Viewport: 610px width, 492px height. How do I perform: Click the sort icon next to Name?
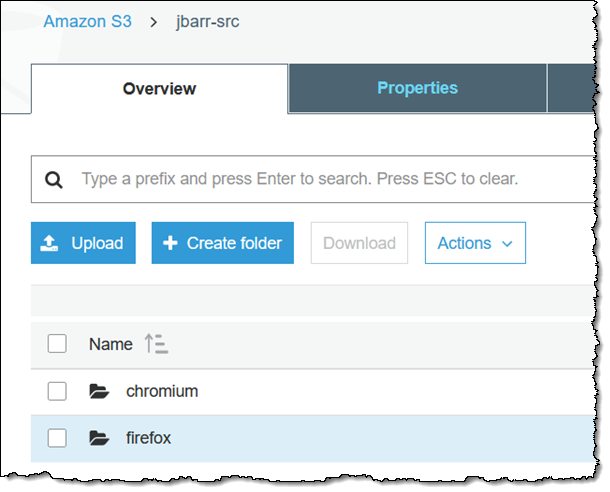(156, 345)
